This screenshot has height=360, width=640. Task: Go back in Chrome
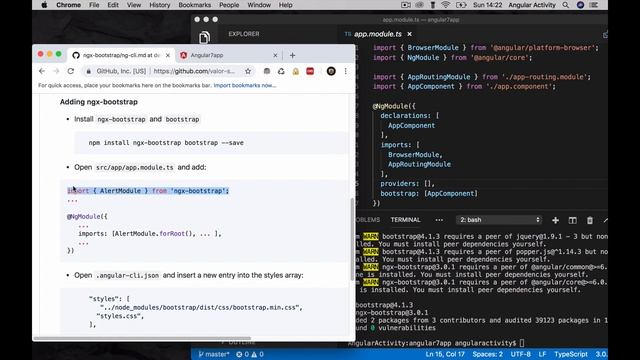(x=42, y=71)
